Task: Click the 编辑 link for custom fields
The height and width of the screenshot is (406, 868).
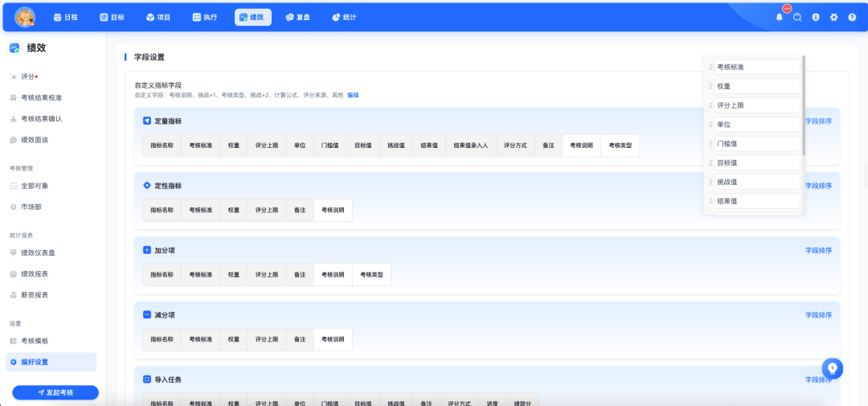Action: [353, 95]
